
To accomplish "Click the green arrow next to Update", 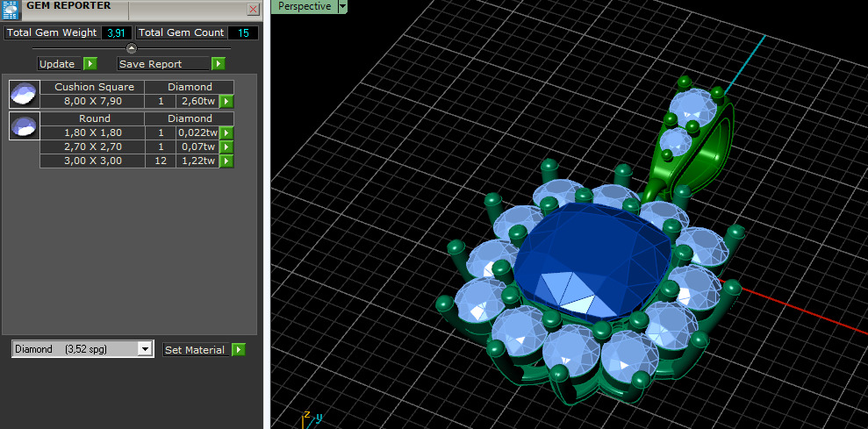I will pyautogui.click(x=90, y=64).
